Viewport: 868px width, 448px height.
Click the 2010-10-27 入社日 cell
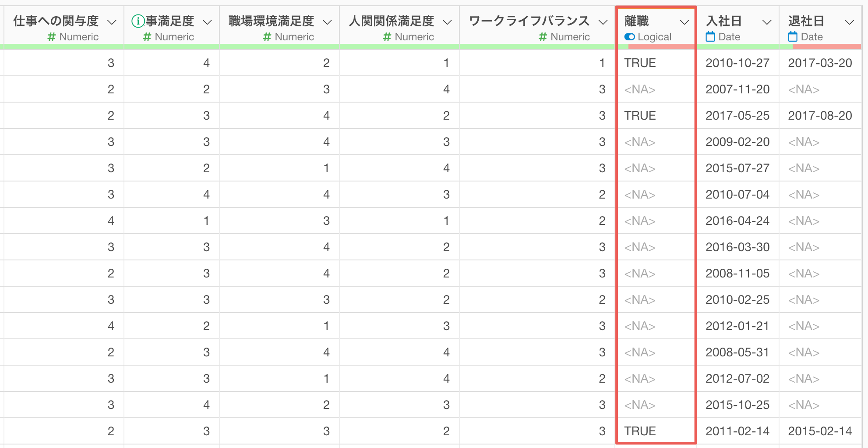(x=737, y=63)
